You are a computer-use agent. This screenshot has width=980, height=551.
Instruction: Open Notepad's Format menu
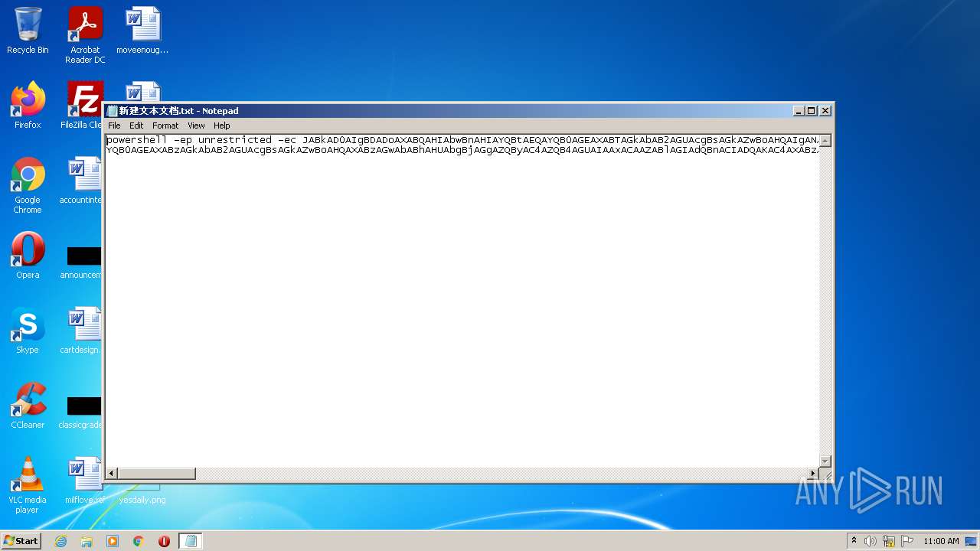(x=165, y=126)
